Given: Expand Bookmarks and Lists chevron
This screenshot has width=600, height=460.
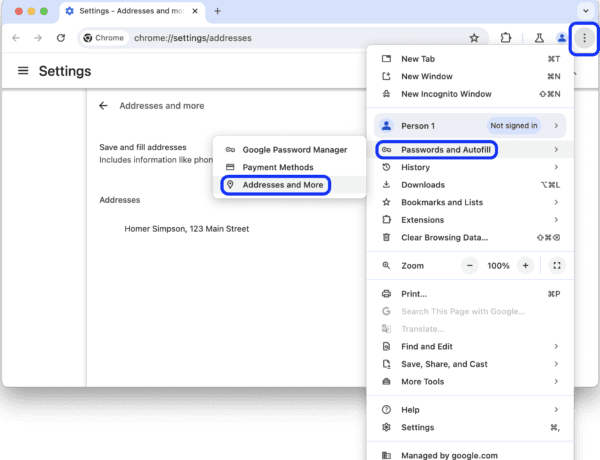Looking at the screenshot, I should point(556,202).
